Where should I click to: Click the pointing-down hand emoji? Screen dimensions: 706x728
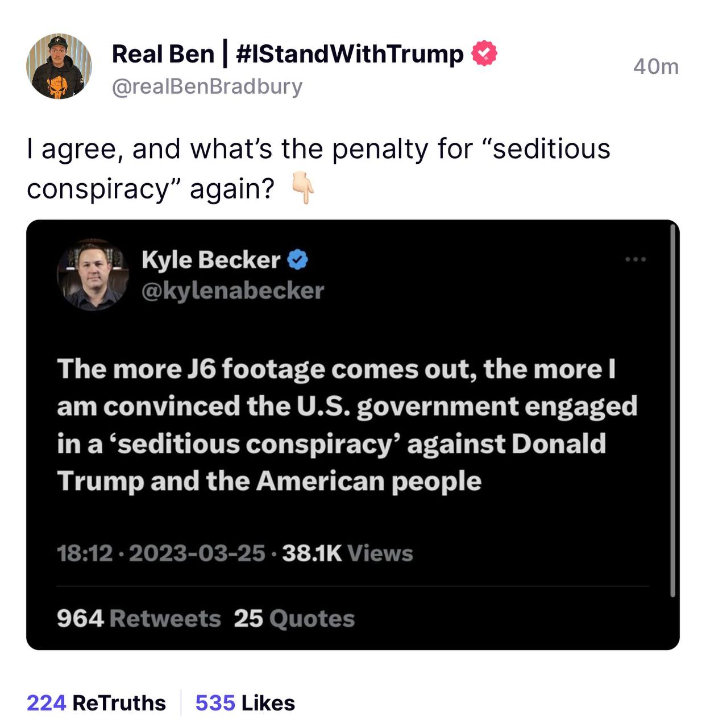pyautogui.click(x=302, y=189)
